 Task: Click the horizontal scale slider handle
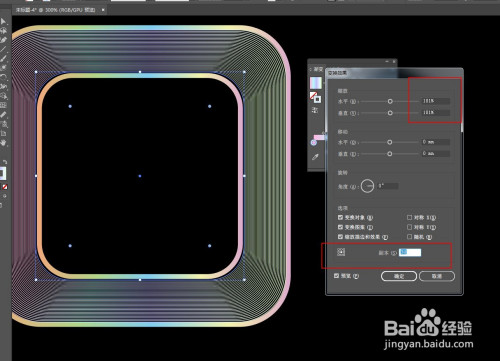390,101
